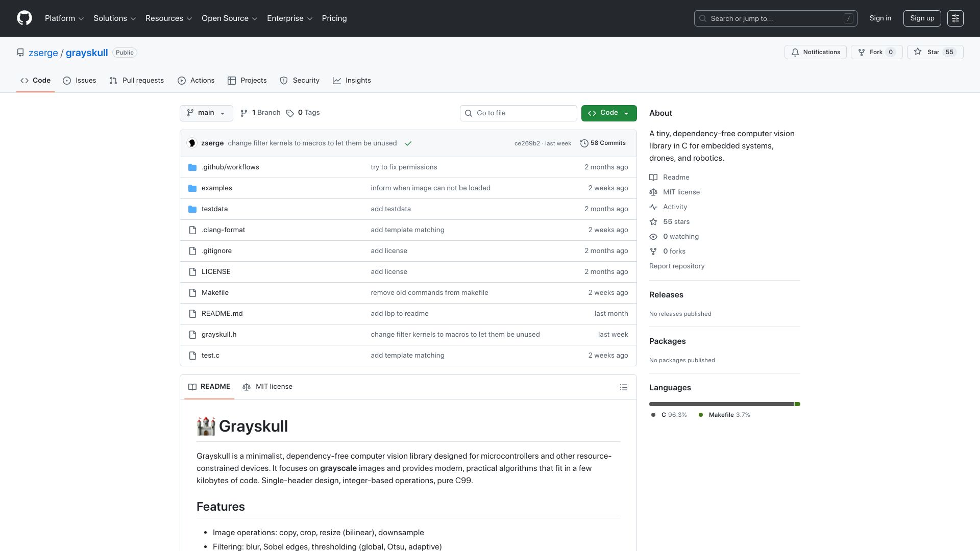Expand the Platform menu
The image size is (980, 551).
click(x=64, y=18)
